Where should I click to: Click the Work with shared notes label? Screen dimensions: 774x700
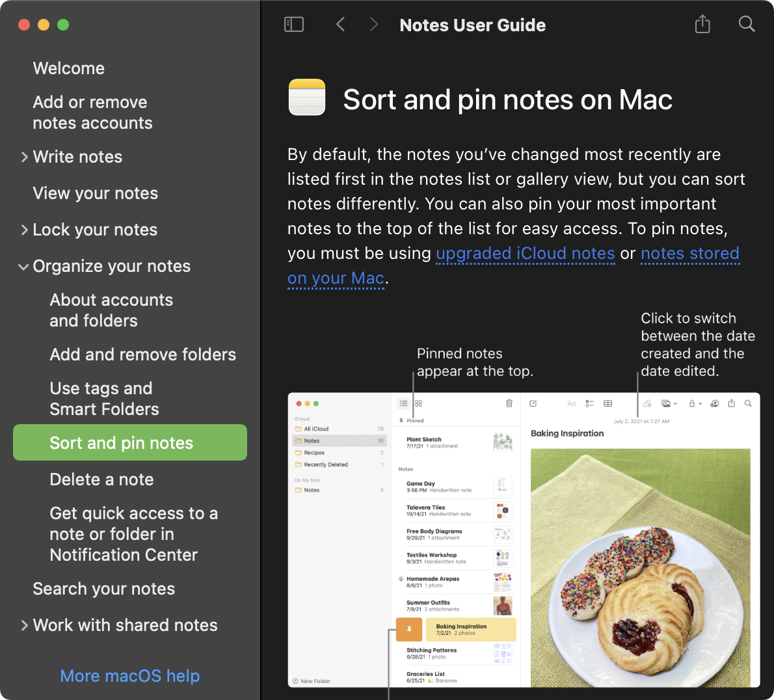click(125, 625)
